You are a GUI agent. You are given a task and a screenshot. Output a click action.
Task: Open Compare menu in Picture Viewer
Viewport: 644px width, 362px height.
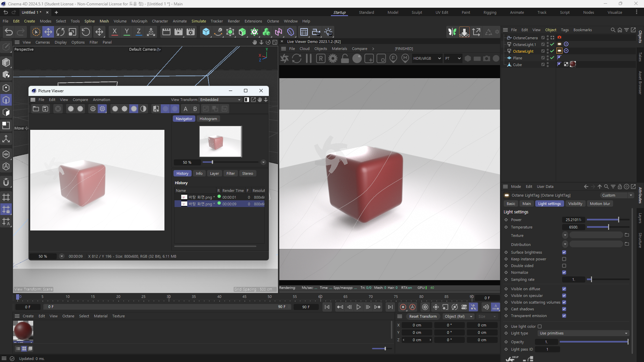(80, 100)
